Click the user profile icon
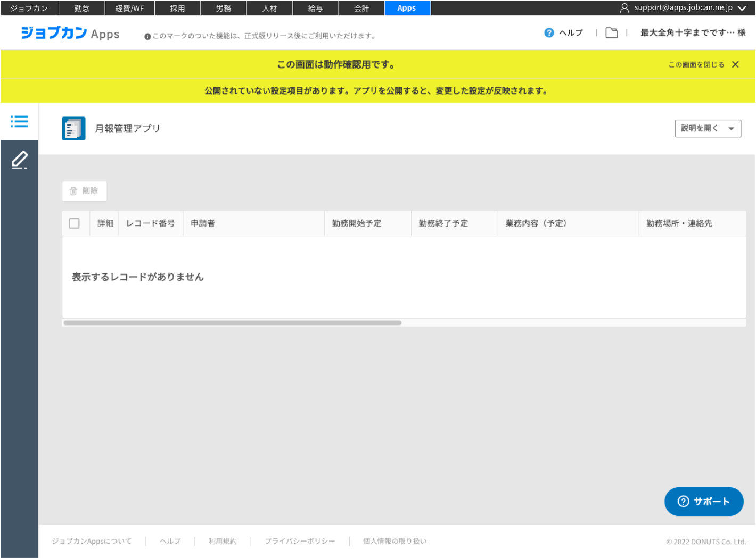This screenshot has width=756, height=558. click(624, 8)
